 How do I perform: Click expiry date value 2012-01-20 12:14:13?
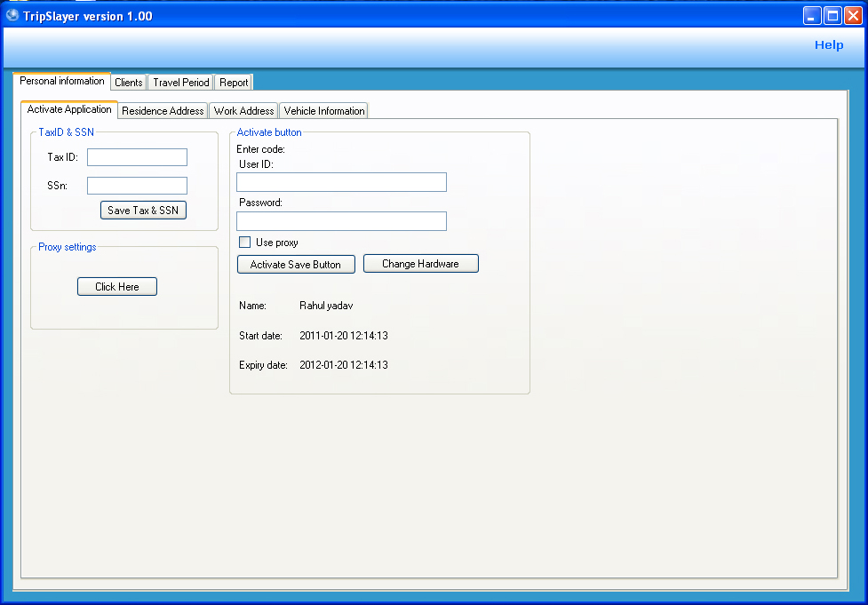(x=344, y=365)
